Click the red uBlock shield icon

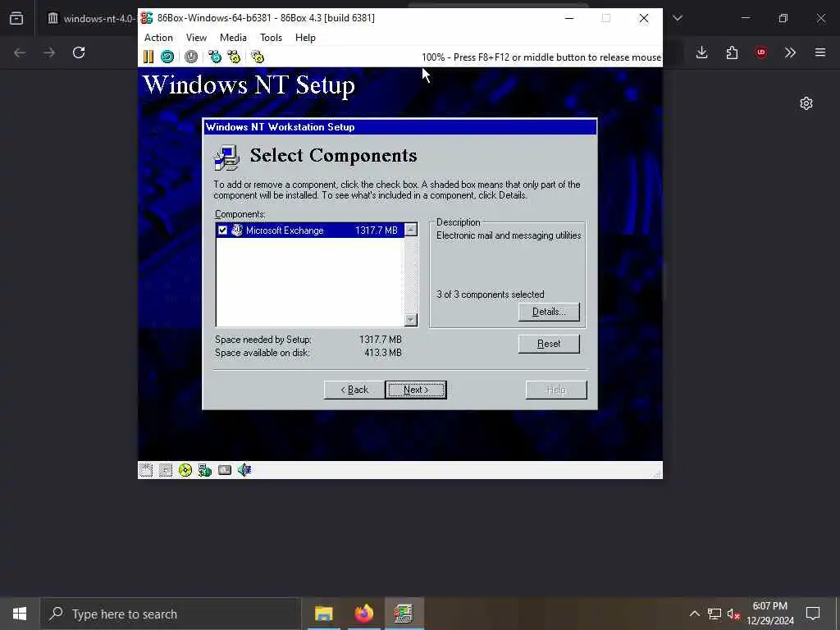(x=761, y=52)
